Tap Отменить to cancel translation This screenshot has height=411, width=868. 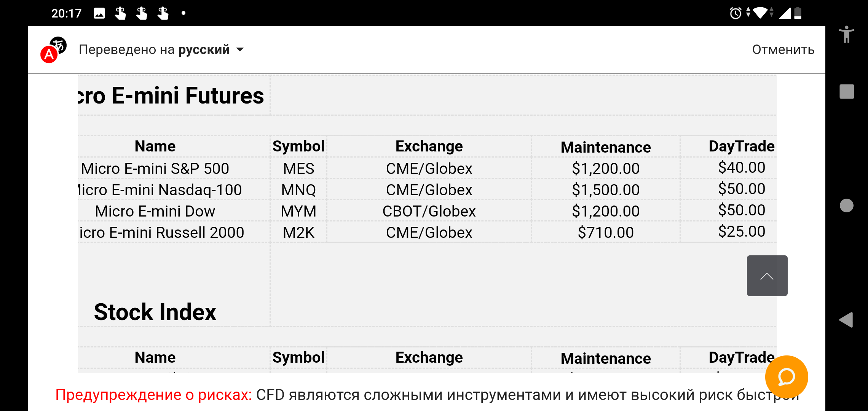(x=783, y=49)
